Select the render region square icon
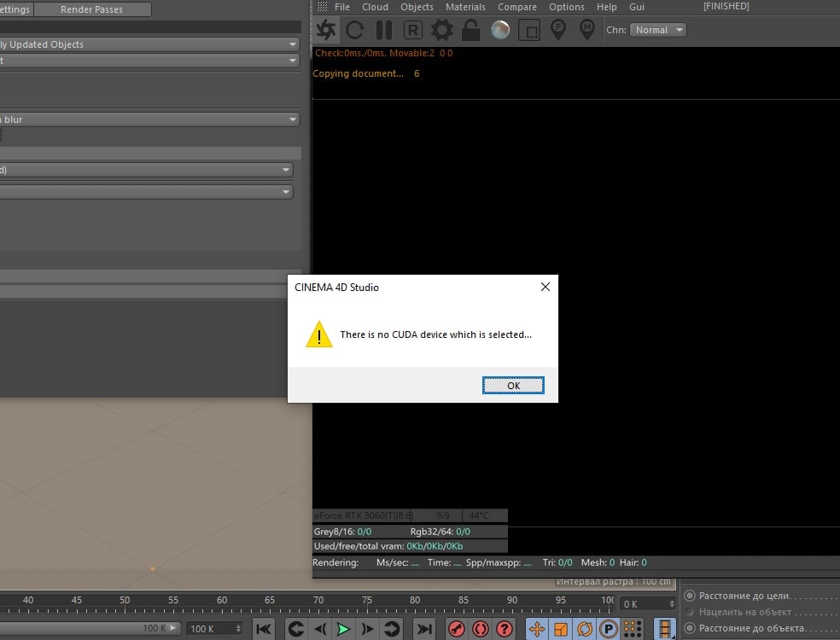Viewport: 840px width, 640px height. point(529,30)
